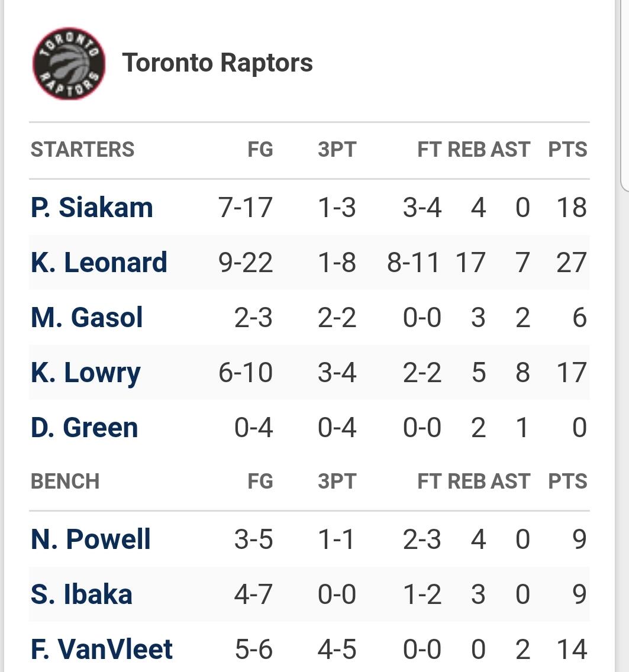Click the starters 3PT column header
The width and height of the screenshot is (629, 672).
tap(337, 150)
